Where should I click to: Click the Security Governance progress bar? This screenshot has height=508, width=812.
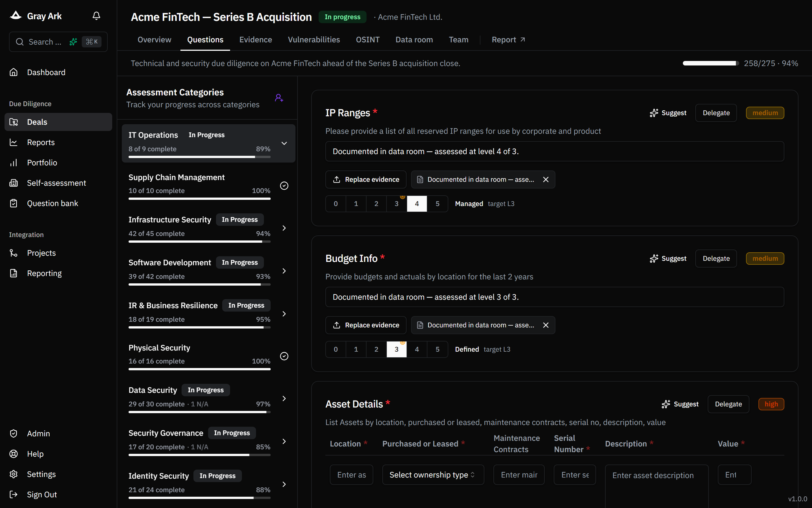coord(199,455)
